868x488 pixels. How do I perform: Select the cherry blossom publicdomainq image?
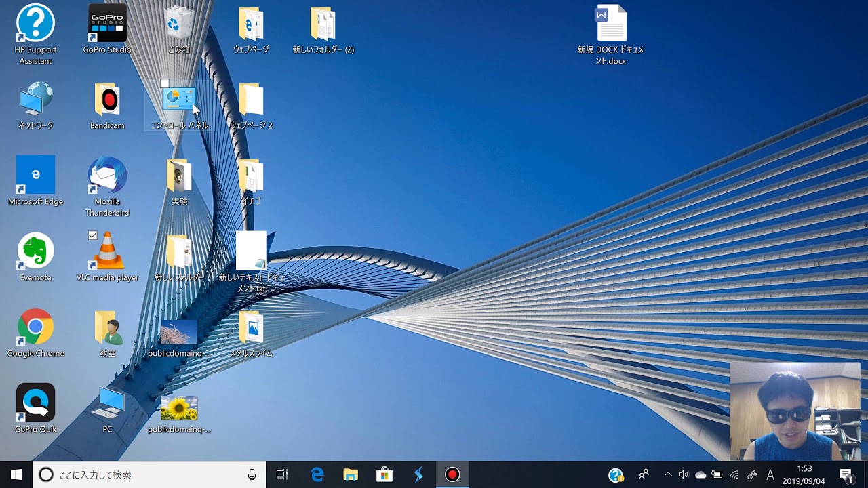tap(179, 332)
